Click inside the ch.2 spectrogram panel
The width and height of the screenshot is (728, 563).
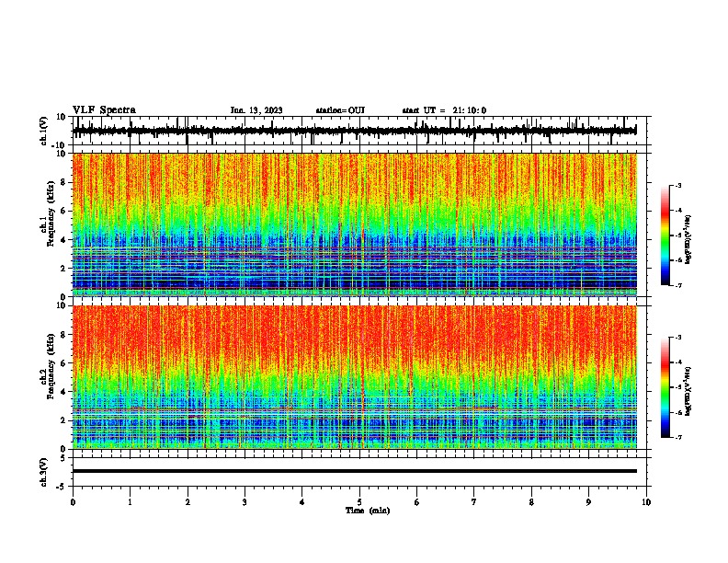354,377
